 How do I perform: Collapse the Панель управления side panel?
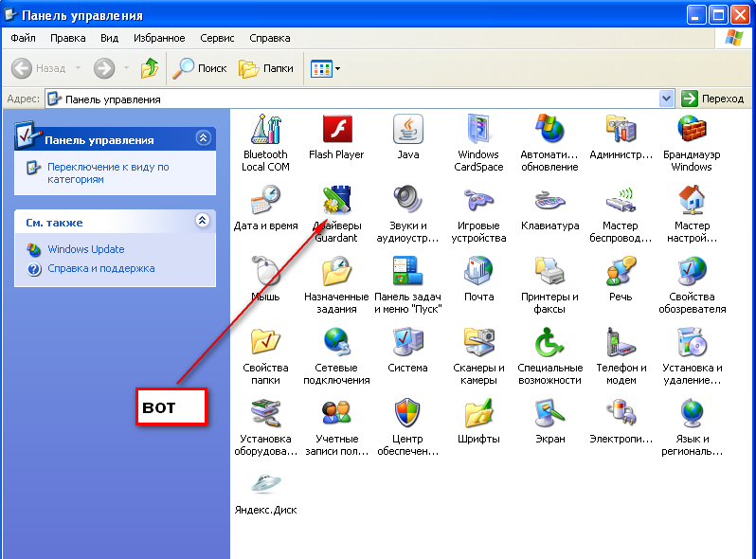[203, 138]
